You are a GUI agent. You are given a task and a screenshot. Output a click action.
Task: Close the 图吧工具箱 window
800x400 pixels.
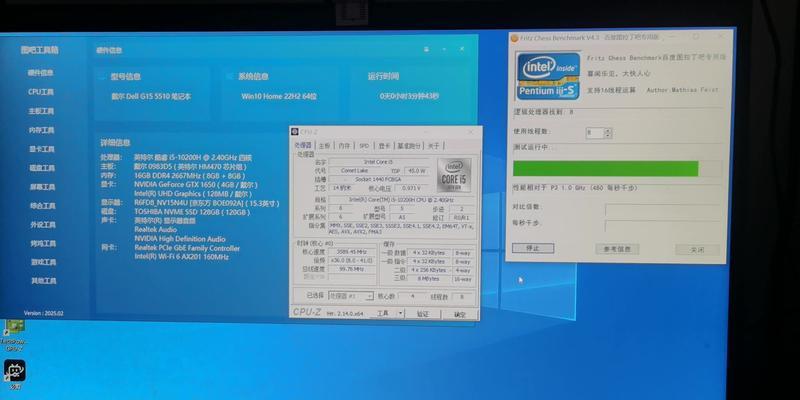point(462,49)
